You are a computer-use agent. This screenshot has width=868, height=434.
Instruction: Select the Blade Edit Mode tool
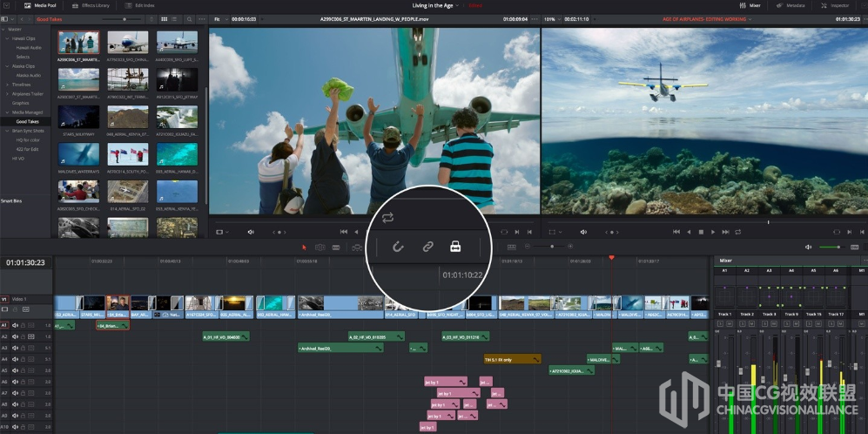pyautogui.click(x=336, y=248)
